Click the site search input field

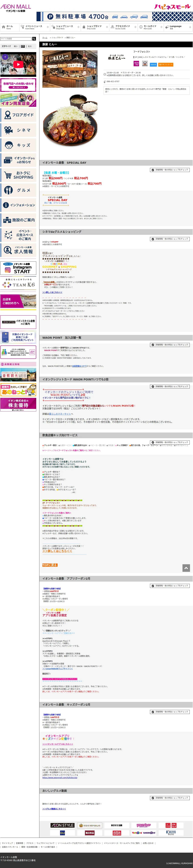click(x=16, y=39)
